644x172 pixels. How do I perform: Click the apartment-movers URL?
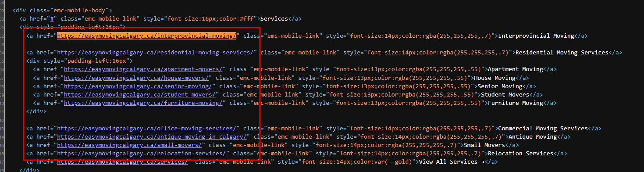click(x=144, y=69)
